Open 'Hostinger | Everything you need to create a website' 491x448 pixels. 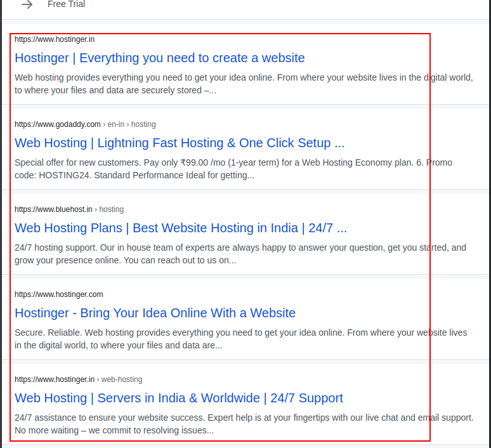(x=160, y=58)
